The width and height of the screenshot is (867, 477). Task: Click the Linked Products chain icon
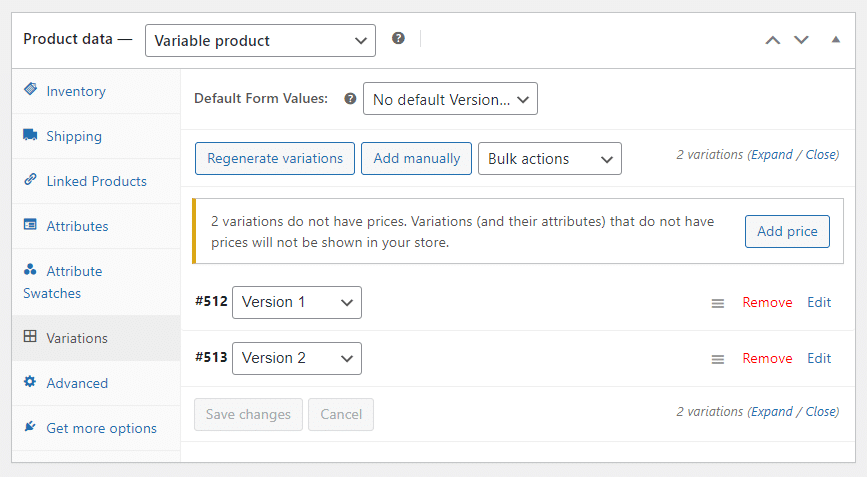click(x=30, y=179)
